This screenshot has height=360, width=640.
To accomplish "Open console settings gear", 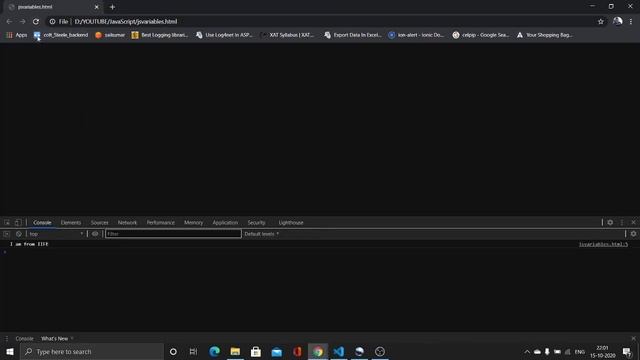I will [x=633, y=234].
